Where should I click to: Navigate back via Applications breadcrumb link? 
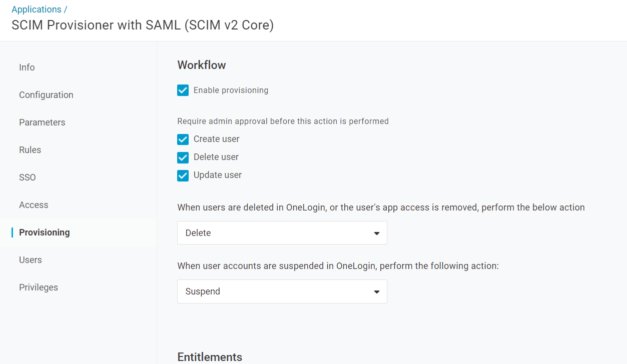tap(37, 9)
